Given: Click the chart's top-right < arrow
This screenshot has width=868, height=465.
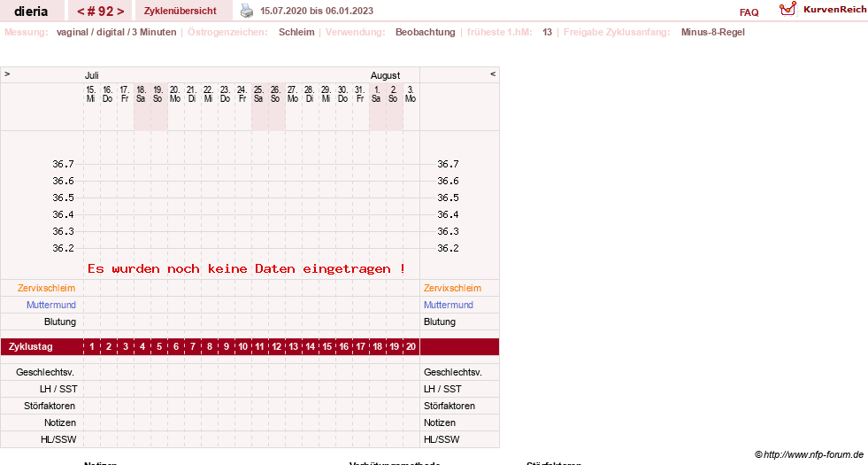Looking at the screenshot, I should coord(493,74).
